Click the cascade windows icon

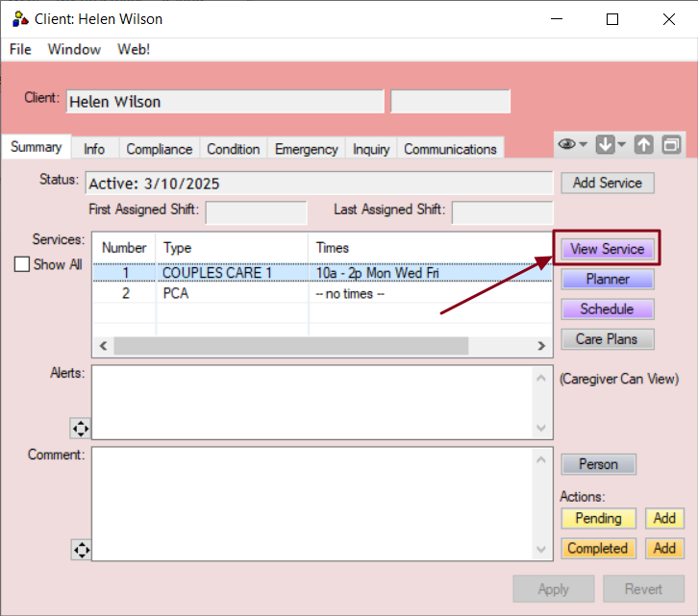click(671, 144)
